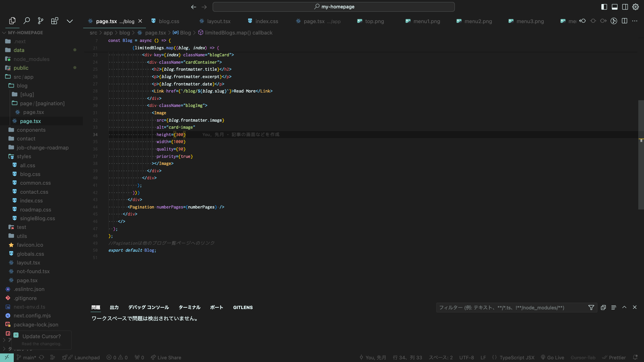Switch to the GITLENS panel tab
This screenshot has height=362, width=644.
pos(243,307)
